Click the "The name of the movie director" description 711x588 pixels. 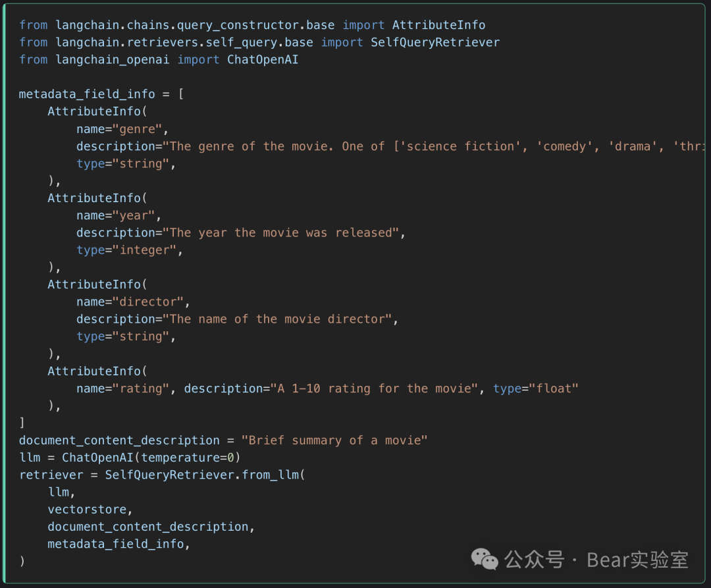[277, 319]
